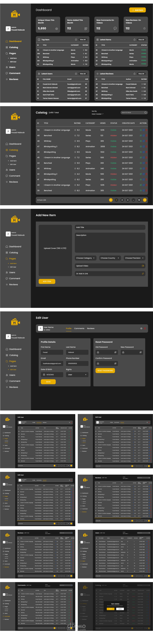153x644 pixels.
Task: Refresh the Latest Users panel
Action: (x=76, y=74)
